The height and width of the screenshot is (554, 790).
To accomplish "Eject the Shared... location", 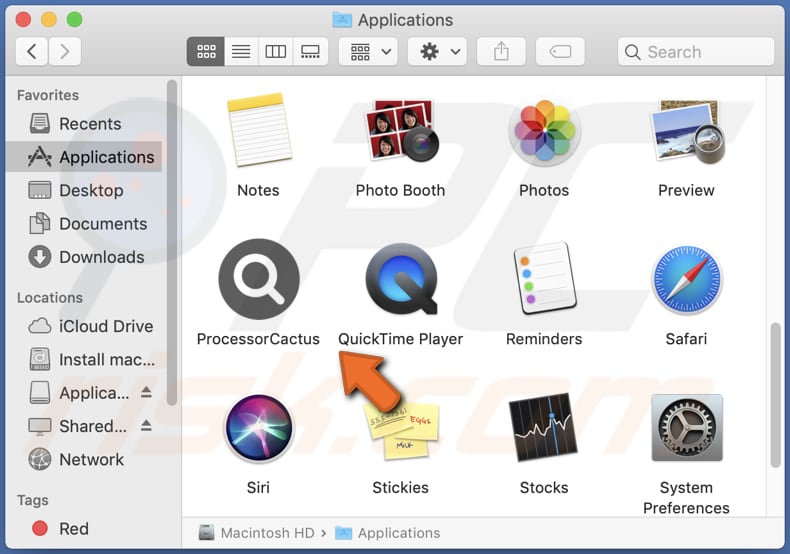I will tap(146, 426).
